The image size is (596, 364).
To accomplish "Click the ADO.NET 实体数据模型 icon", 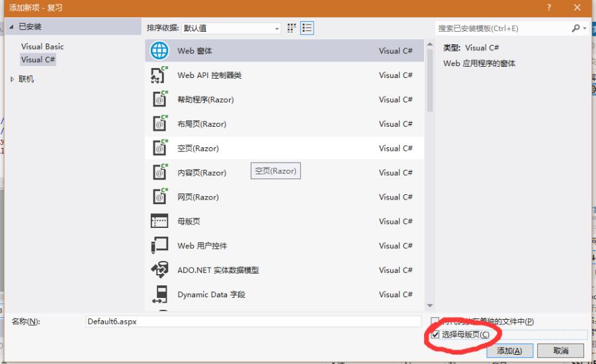I will pyautogui.click(x=159, y=270).
